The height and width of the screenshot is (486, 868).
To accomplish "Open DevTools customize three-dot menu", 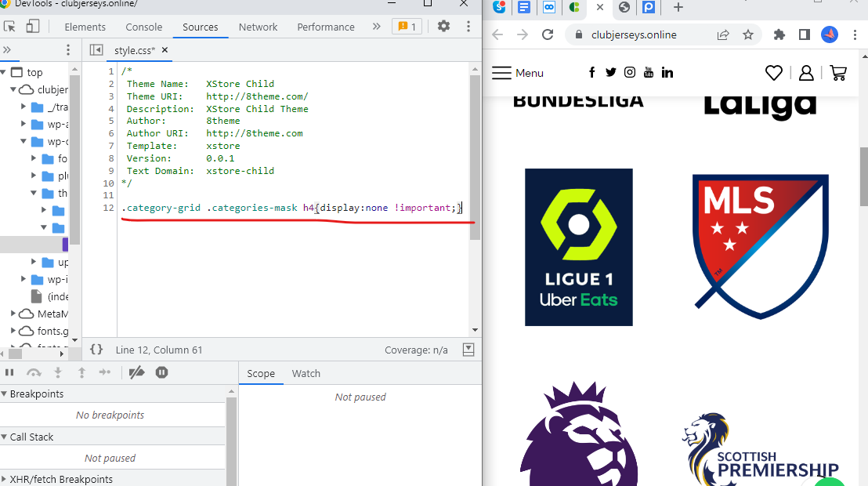I will 468,26.
